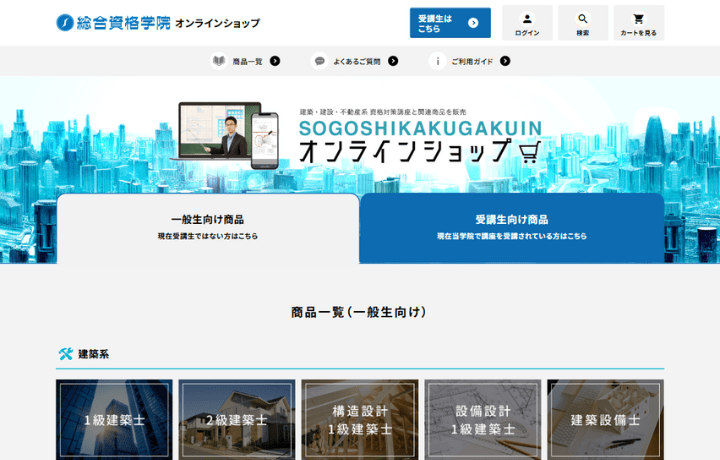Image resolution: width=720 pixels, height=460 pixels.
Task: Click the arrow icon on 受講生はこちら
Action: tap(473, 23)
